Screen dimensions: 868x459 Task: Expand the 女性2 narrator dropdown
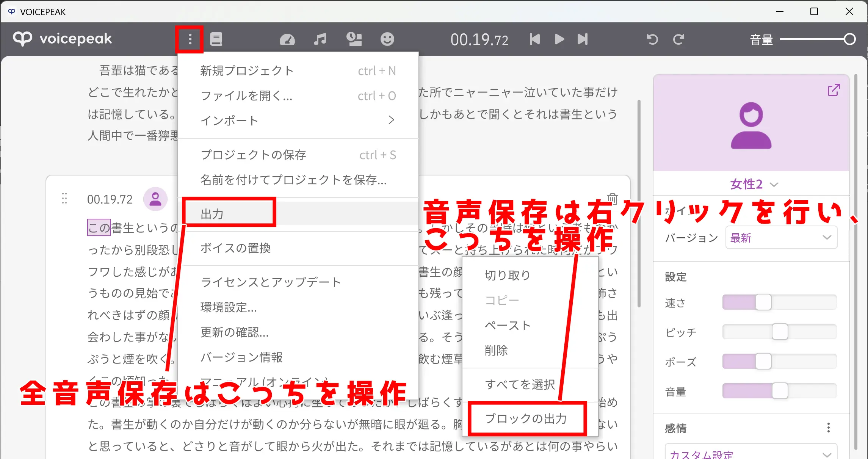[x=754, y=184]
